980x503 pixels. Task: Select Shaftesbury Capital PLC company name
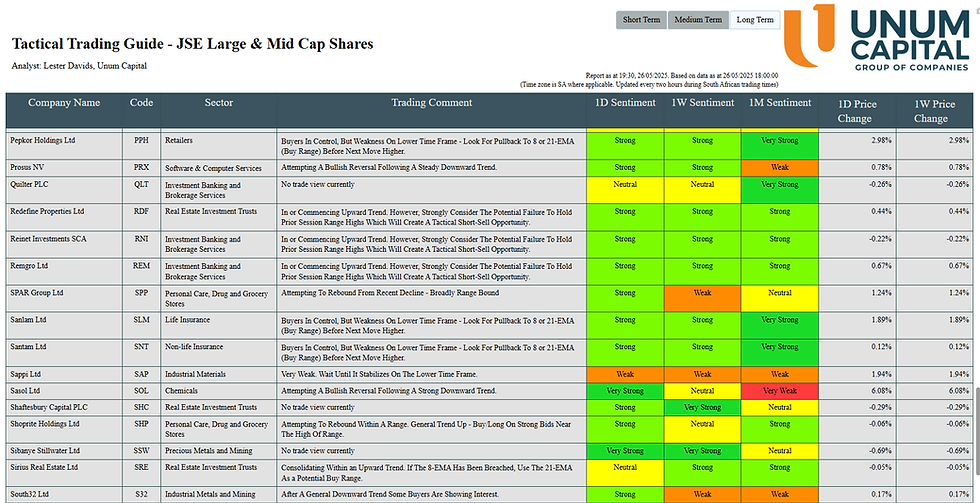pyautogui.click(x=49, y=407)
